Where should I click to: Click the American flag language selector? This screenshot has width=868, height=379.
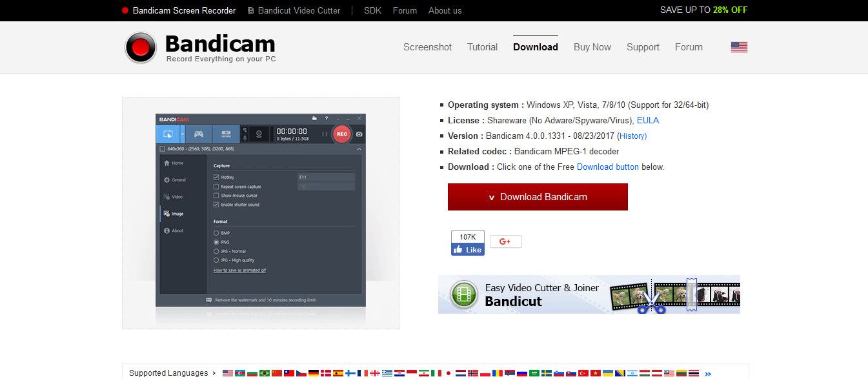(738, 46)
